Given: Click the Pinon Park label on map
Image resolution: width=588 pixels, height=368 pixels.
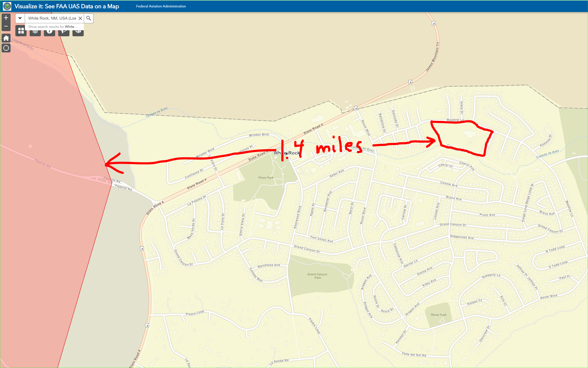Looking at the screenshot, I should pos(266,178).
